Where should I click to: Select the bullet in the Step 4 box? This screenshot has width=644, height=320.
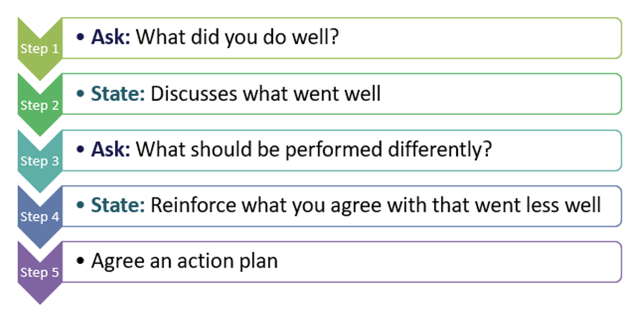(x=80, y=205)
